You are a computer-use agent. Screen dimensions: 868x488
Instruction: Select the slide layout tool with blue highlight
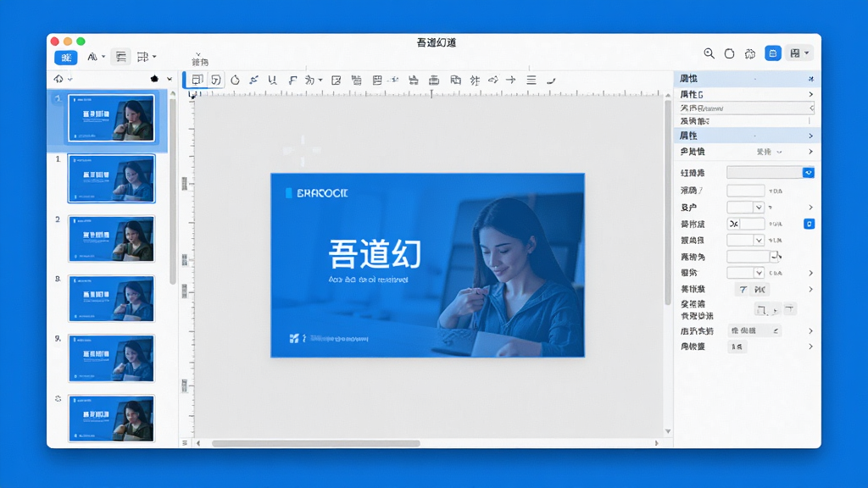pyautogui.click(x=197, y=80)
